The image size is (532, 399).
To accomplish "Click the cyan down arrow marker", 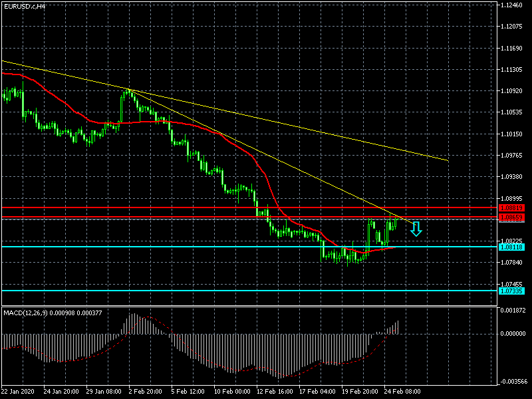I will click(x=416, y=229).
